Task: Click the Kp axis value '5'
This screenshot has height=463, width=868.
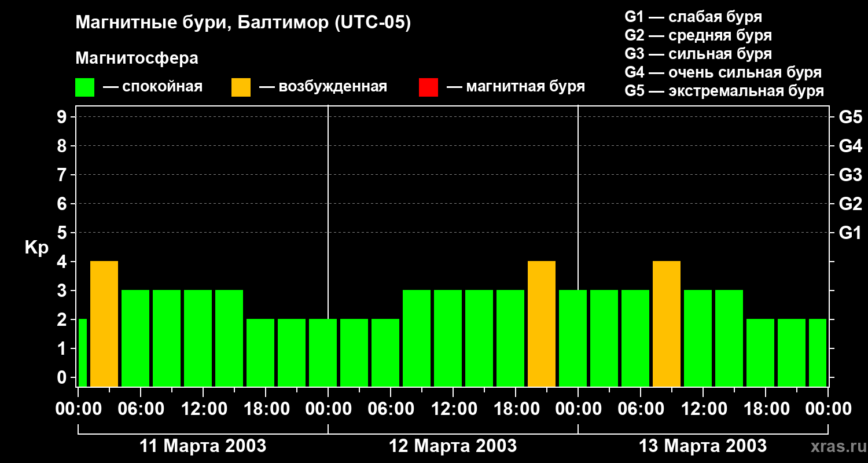Action: [63, 233]
